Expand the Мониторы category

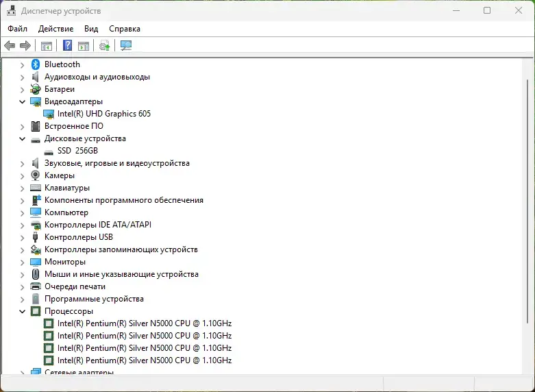pos(22,262)
